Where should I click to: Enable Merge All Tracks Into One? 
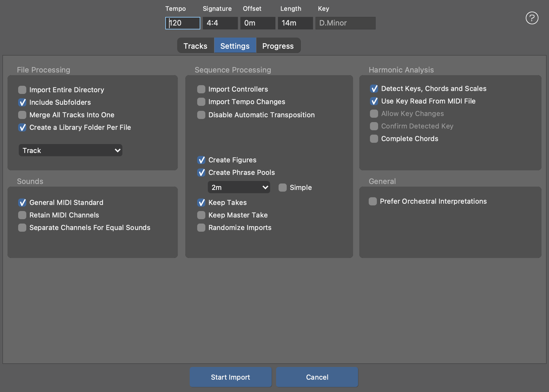click(x=22, y=115)
